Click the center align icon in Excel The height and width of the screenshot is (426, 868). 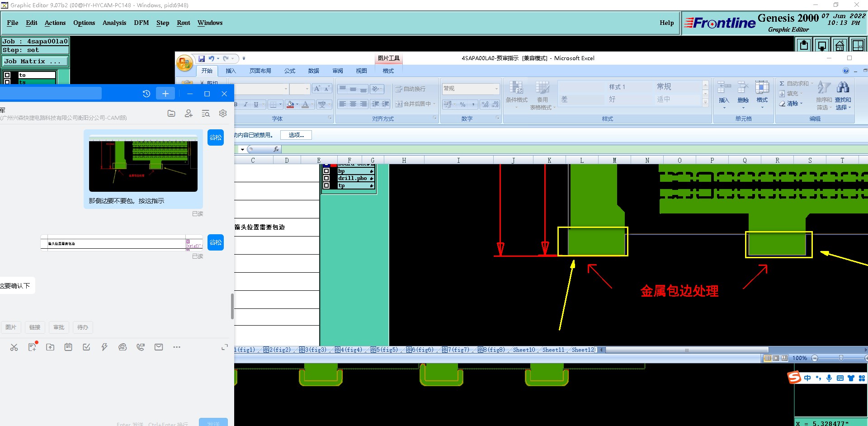point(353,104)
